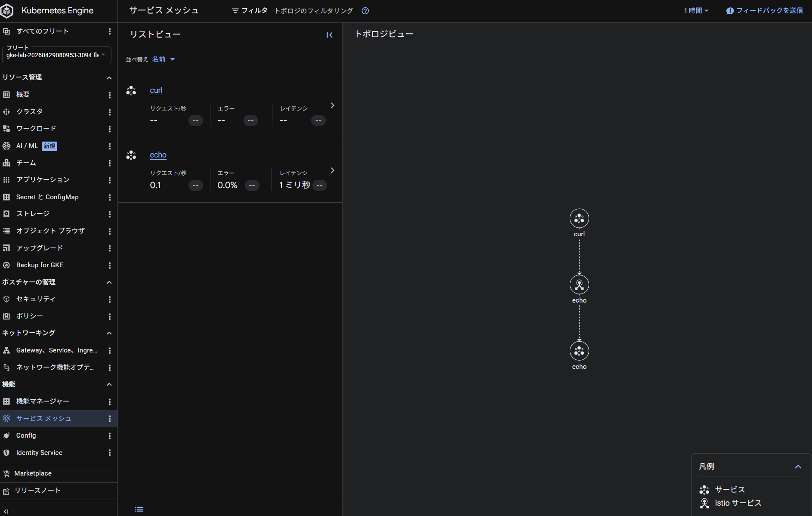Open Gateway、Service、Ingress in the sidebar
This screenshot has width=812, height=516.
[x=57, y=350]
